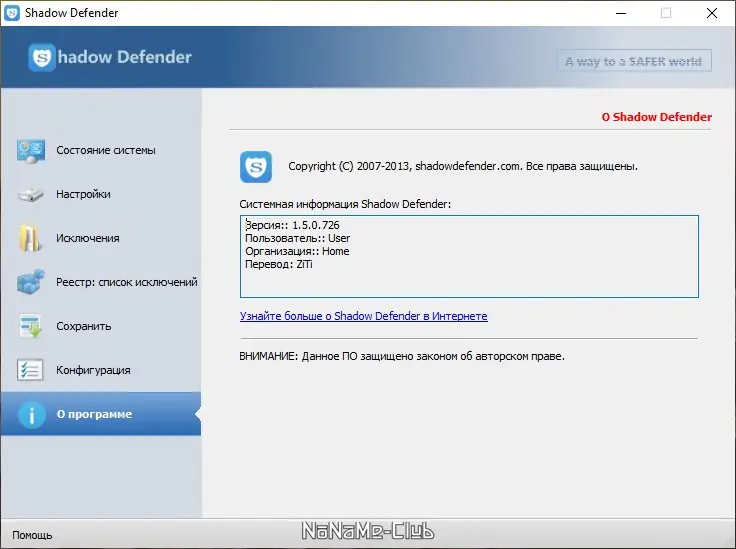Viewport: 736px width, 549px height.
Task: Click the shield icon next to Copyright text
Action: tap(256, 167)
